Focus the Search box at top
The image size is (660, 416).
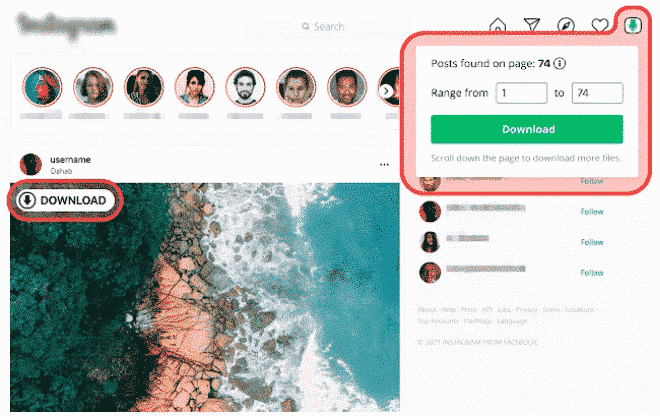(x=327, y=27)
